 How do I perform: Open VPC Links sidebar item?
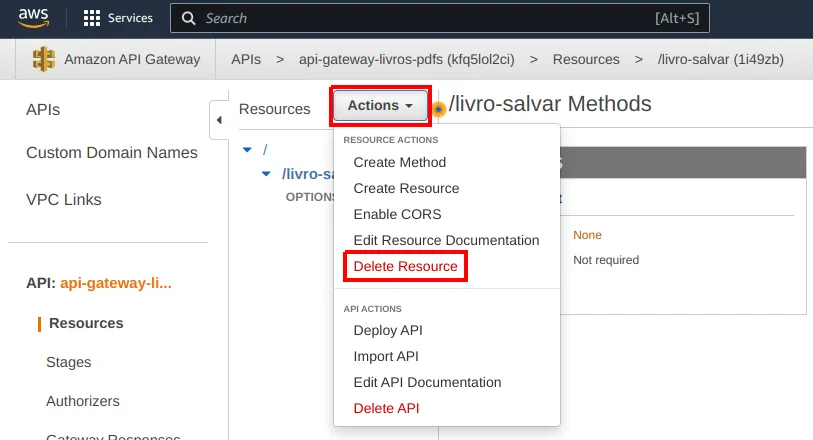click(64, 200)
